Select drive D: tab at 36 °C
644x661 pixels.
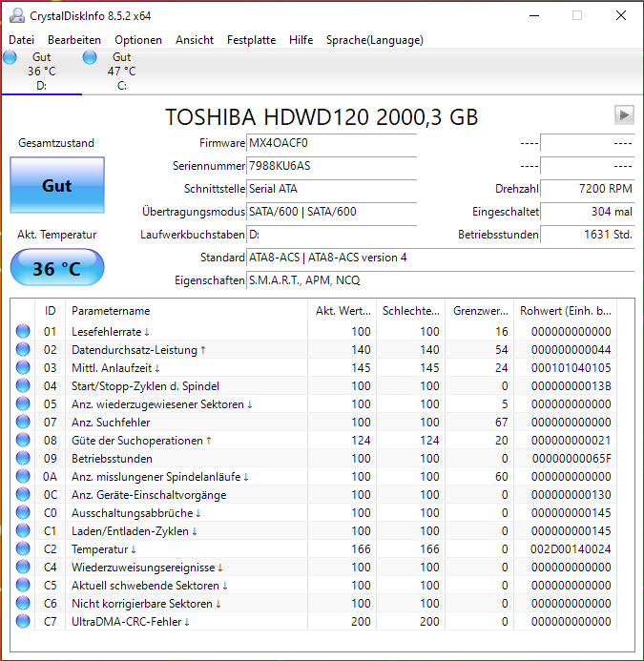coord(42,72)
